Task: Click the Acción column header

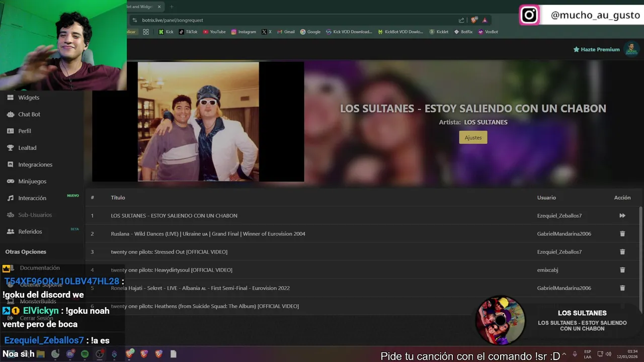Action: [x=622, y=198]
